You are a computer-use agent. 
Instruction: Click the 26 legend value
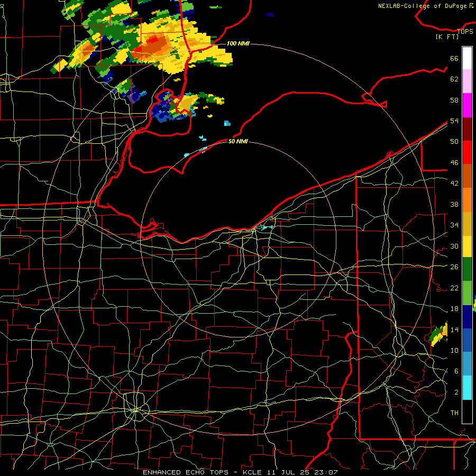coord(454,267)
